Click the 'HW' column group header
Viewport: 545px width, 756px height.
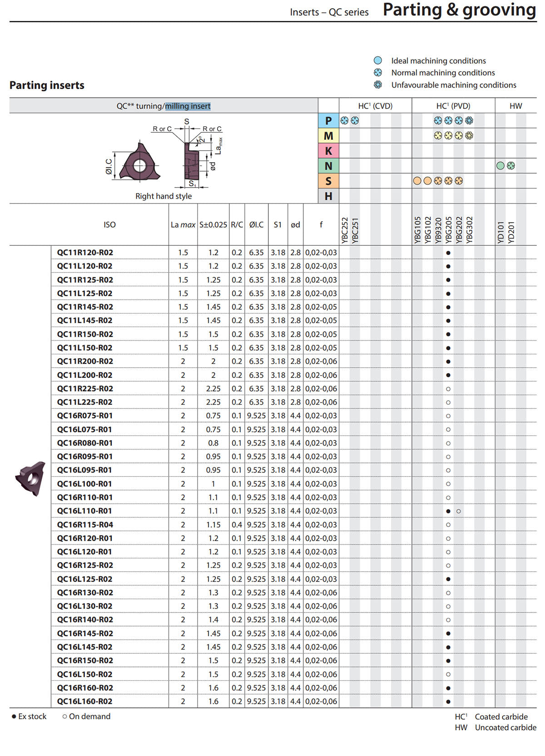pos(515,106)
